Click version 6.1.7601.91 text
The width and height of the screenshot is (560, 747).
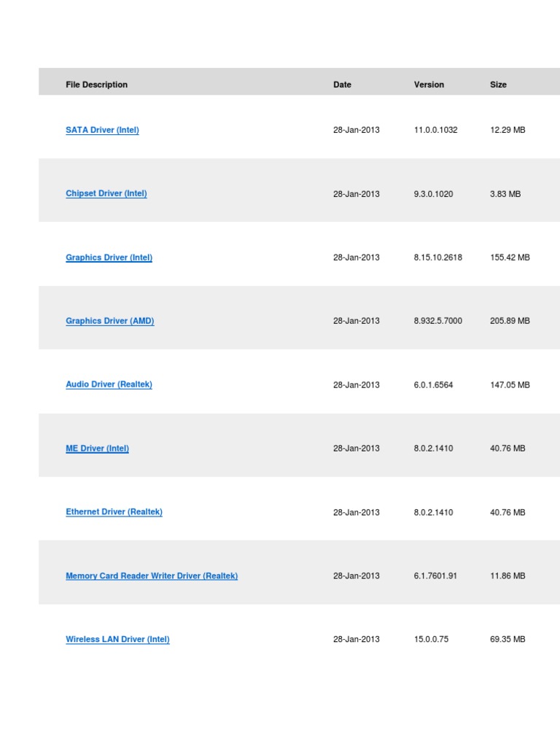tap(435, 576)
